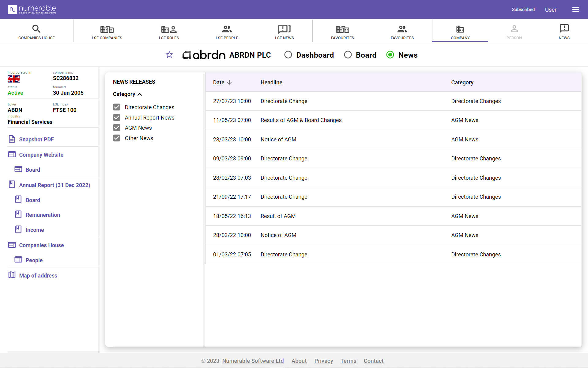The width and height of the screenshot is (588, 368).
Task: Click the LSE Companies buildings icon
Action: [x=107, y=29]
